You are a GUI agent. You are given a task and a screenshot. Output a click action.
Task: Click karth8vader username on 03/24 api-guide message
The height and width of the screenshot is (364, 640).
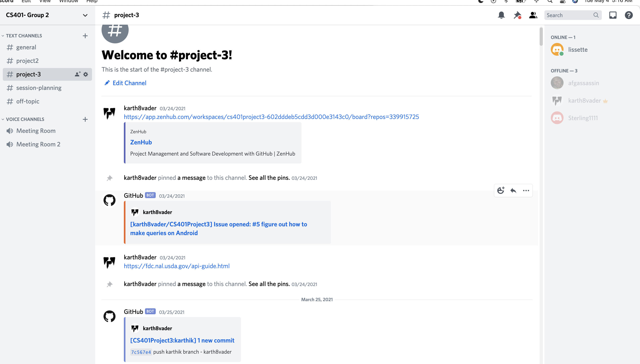[x=140, y=257]
